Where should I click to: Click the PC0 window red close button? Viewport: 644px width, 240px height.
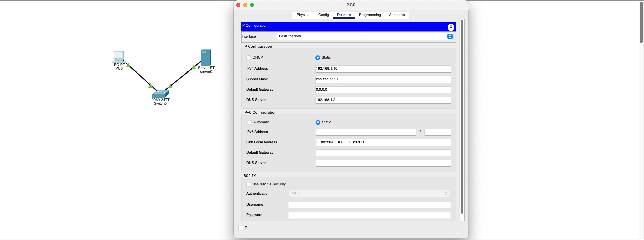pyautogui.click(x=238, y=5)
